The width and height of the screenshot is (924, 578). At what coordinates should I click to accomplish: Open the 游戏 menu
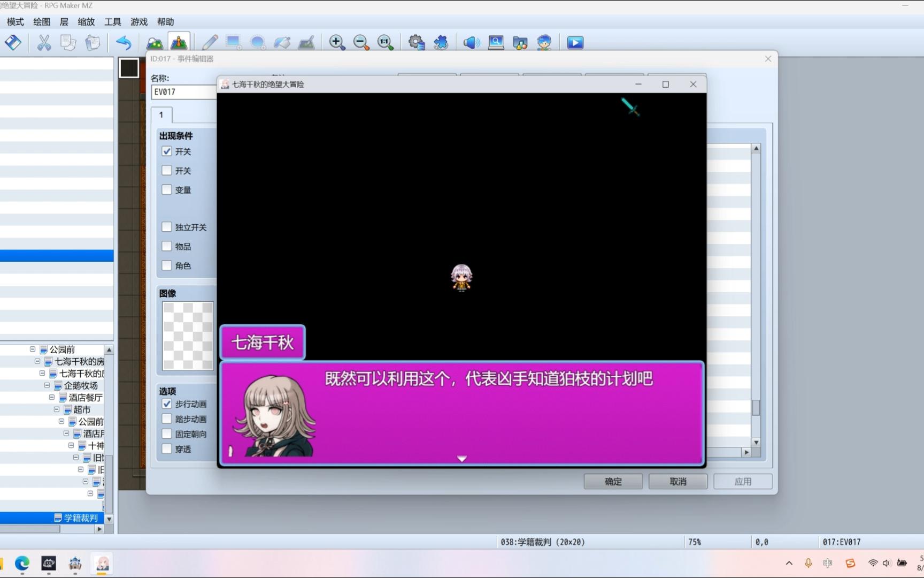[139, 22]
